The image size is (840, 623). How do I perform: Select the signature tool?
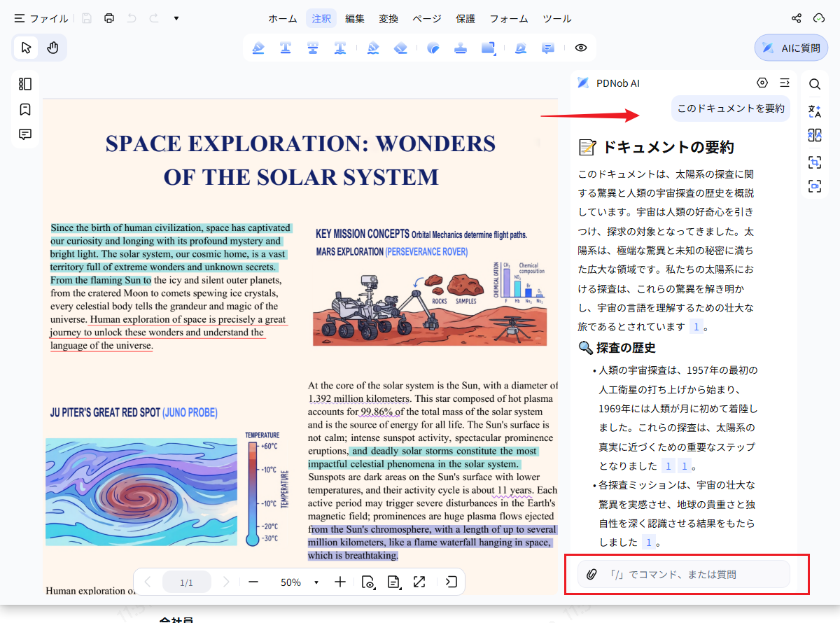(x=520, y=48)
